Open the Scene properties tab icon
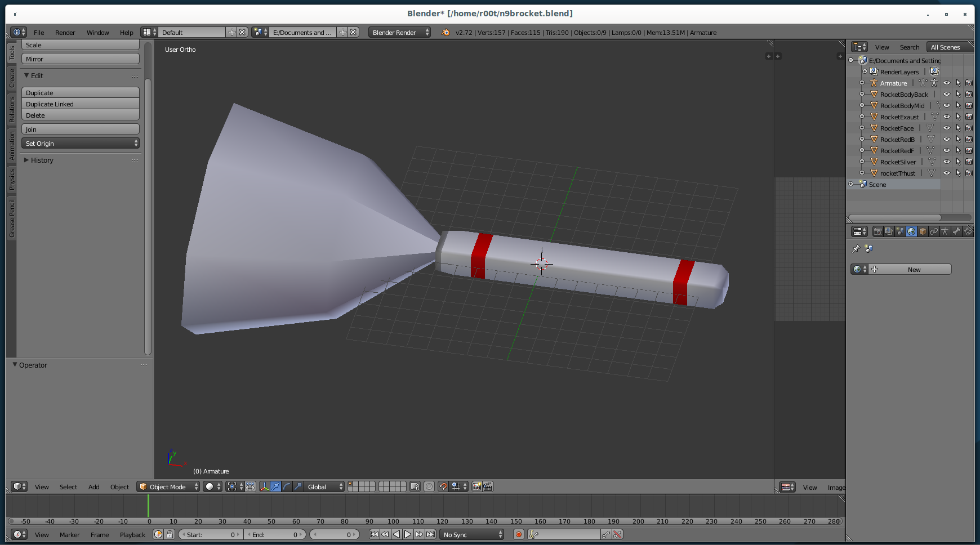 900,231
